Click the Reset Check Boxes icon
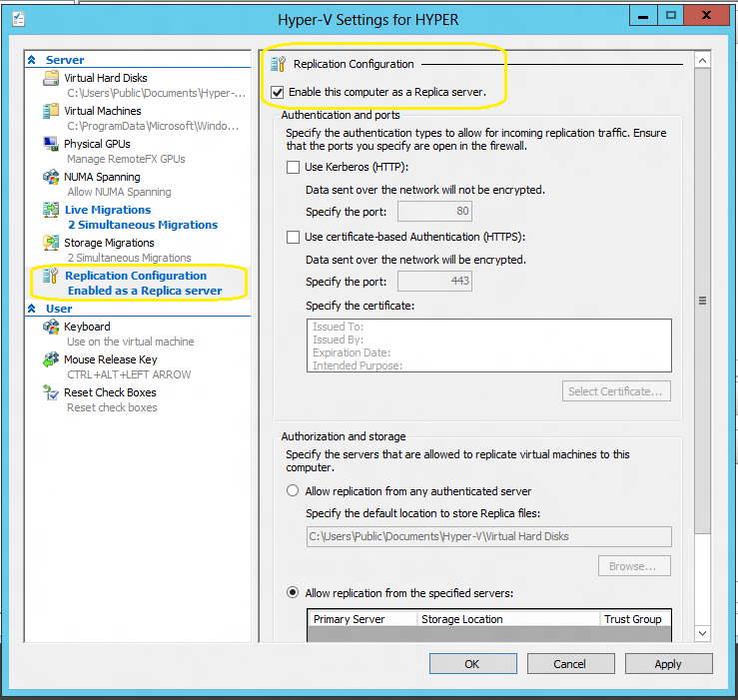Screen dimensions: 738x700 click(51, 393)
